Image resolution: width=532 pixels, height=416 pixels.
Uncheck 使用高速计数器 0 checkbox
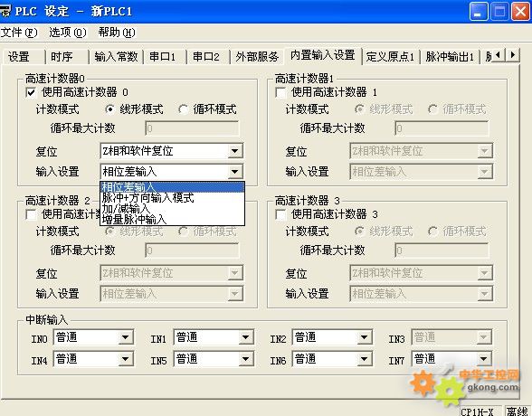click(x=31, y=92)
